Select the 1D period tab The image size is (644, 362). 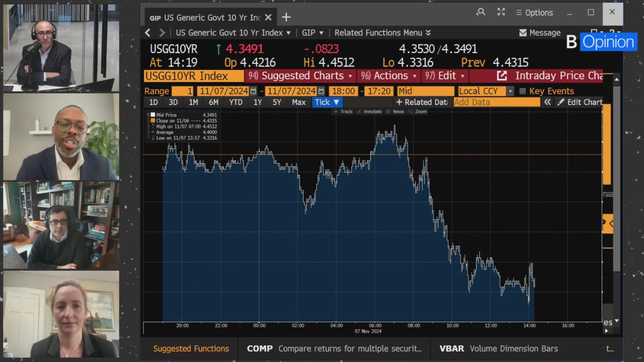pos(153,102)
